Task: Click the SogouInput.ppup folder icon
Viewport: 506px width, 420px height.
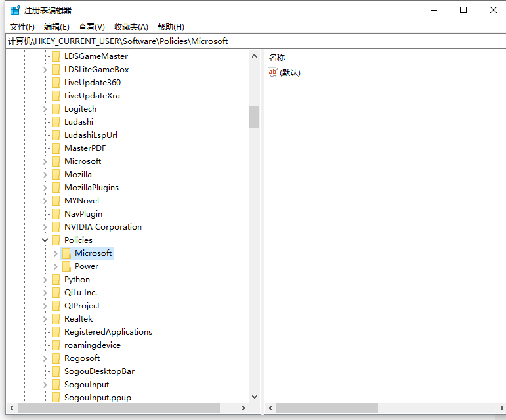Action: [x=56, y=398]
